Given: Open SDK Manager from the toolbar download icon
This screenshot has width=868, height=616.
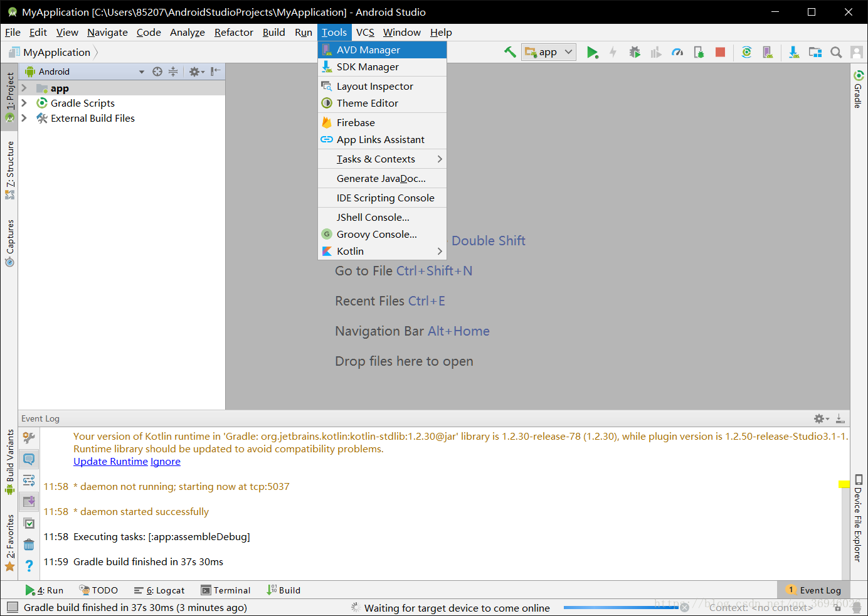Looking at the screenshot, I should pyautogui.click(x=794, y=52).
